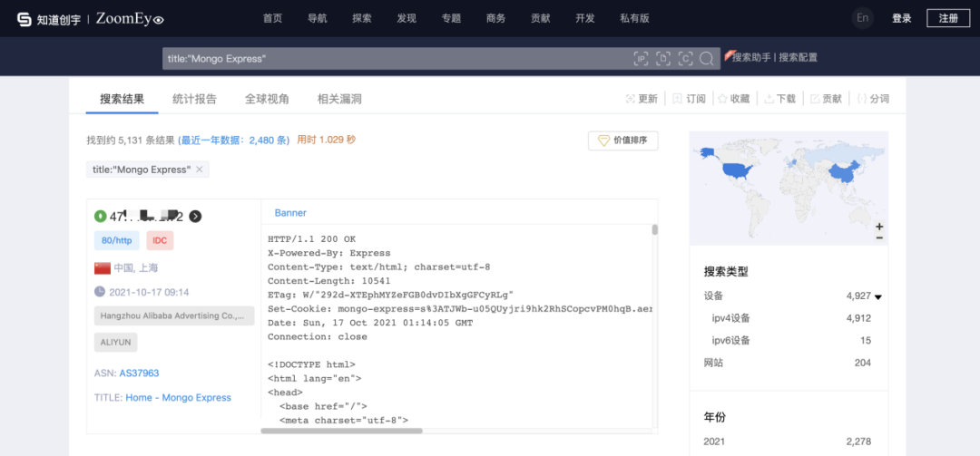
Task: Open the 首页 menu item
Action: click(x=272, y=19)
